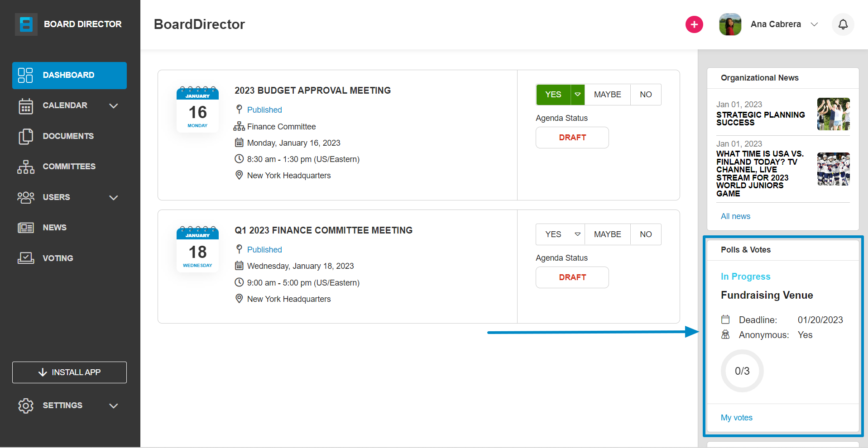Go to Dashboard menu item

69,75
